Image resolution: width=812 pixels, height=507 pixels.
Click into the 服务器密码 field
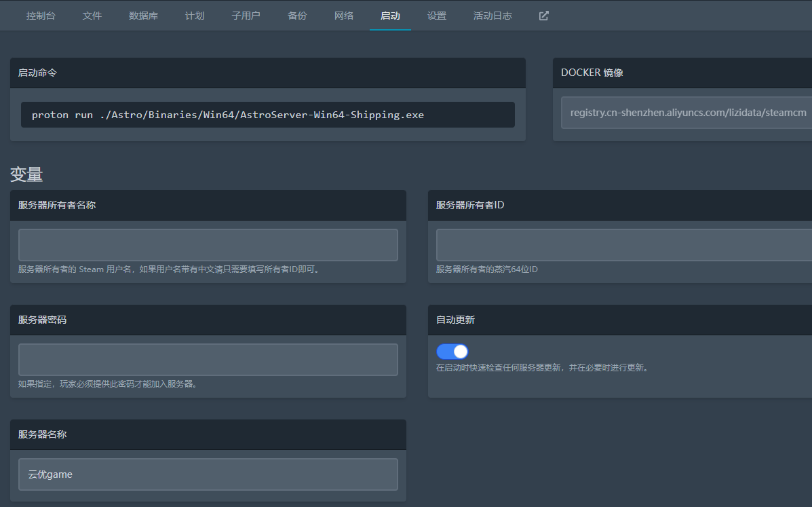click(208, 360)
